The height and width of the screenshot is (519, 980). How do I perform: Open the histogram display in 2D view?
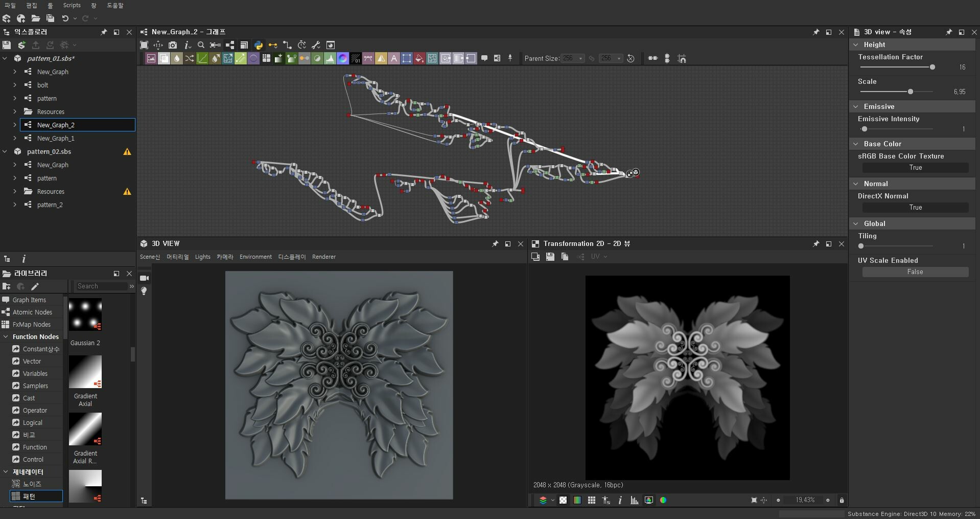pos(634,500)
